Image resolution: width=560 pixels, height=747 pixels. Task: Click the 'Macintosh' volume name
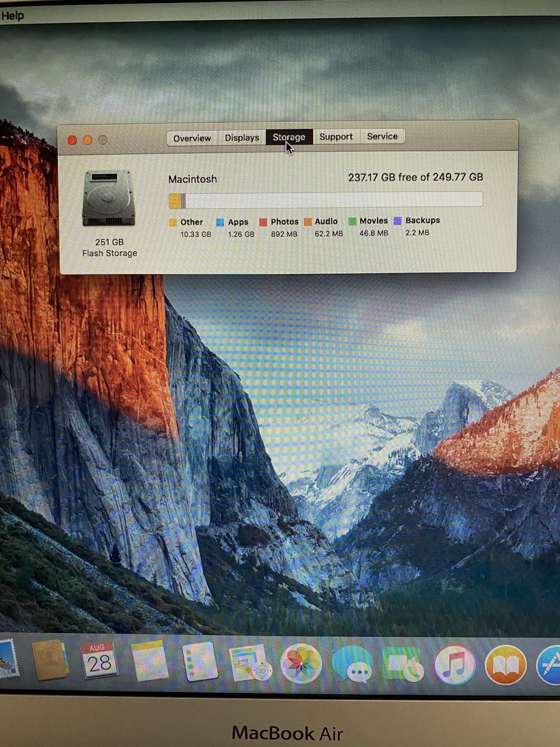(x=193, y=179)
